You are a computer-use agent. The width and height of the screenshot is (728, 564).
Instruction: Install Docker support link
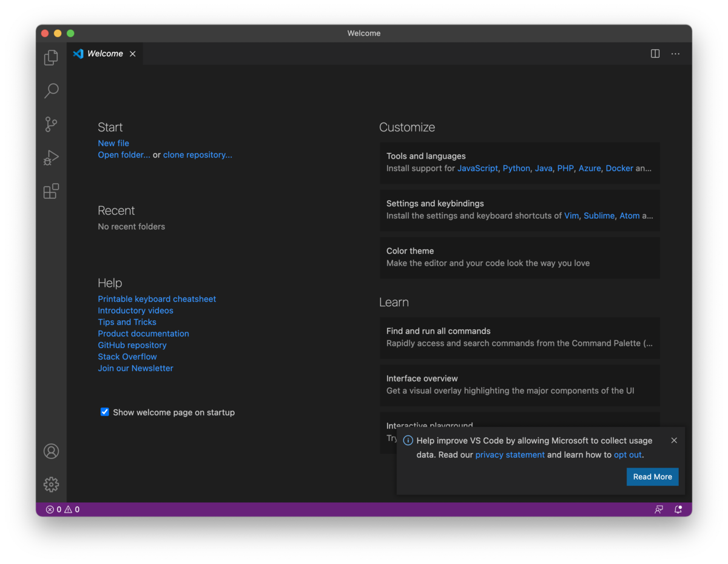click(x=619, y=168)
